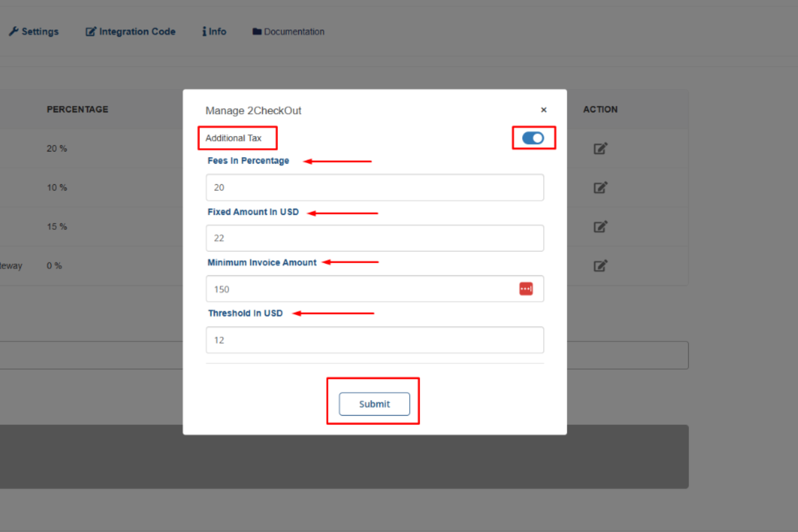Open the Documentation link
This screenshot has height=532, width=798.
point(294,32)
